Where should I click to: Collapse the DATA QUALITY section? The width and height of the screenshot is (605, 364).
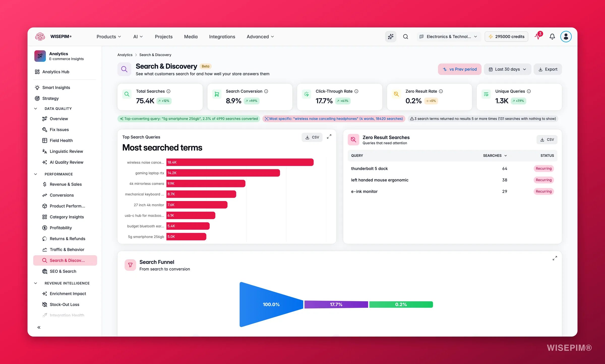[x=36, y=109]
